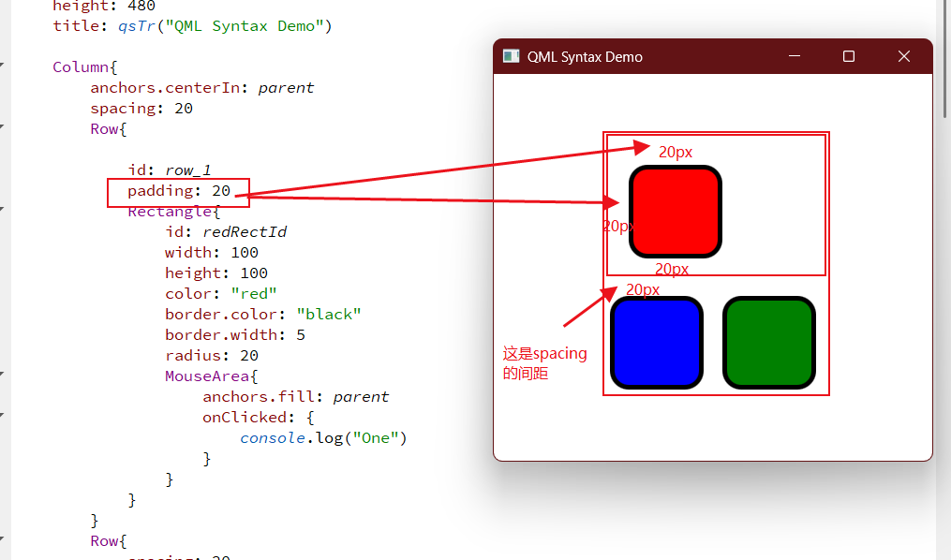Click the editor's vertical scrollbar thumb
Image resolution: width=951 pixels, height=560 pixels.
click(x=945, y=59)
